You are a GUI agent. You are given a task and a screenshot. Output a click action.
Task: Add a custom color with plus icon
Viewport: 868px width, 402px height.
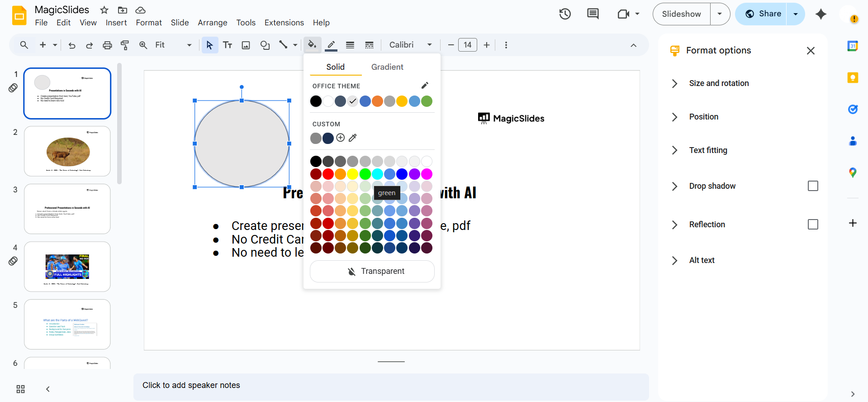tap(341, 138)
